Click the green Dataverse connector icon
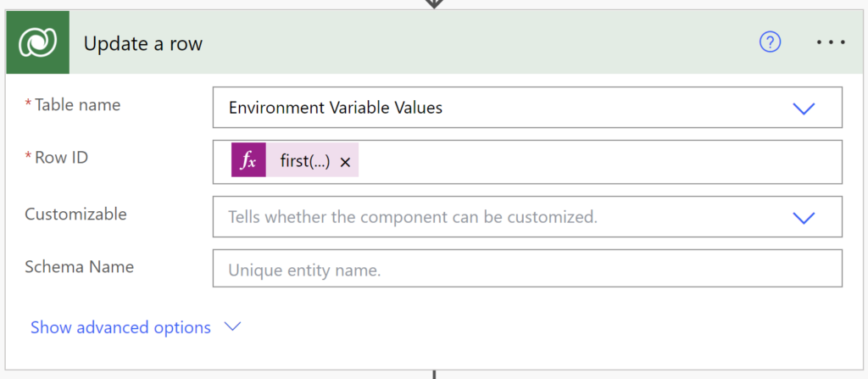This screenshot has height=379, width=868. coord(37,42)
